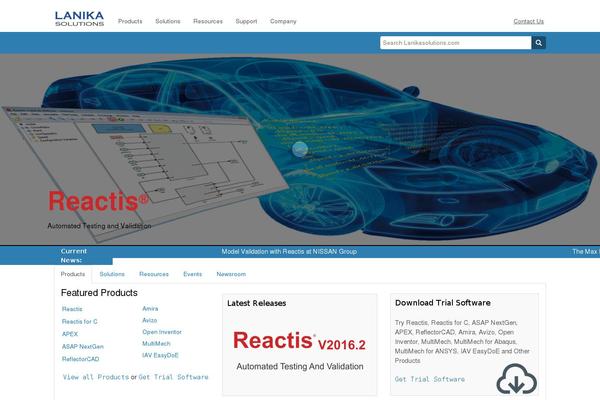600x400 pixels.
Task: Click the cloud download icon
Action: (517, 379)
